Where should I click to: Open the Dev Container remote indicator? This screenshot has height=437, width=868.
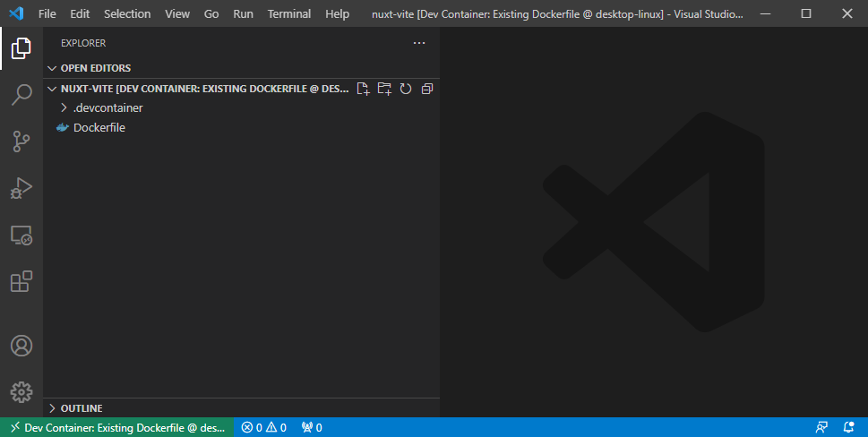(x=116, y=427)
